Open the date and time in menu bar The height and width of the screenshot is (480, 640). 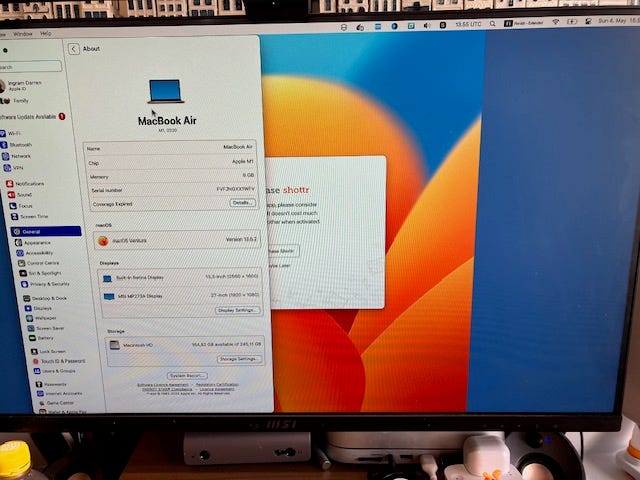(618, 20)
